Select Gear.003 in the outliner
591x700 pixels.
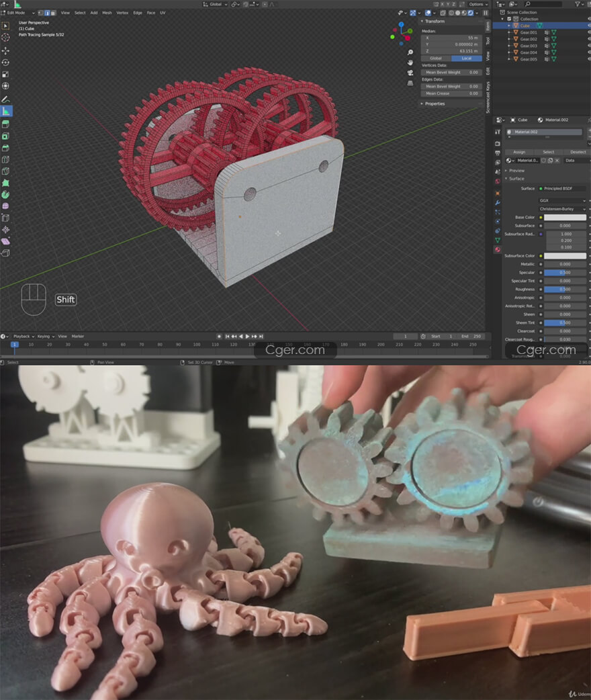(528, 46)
